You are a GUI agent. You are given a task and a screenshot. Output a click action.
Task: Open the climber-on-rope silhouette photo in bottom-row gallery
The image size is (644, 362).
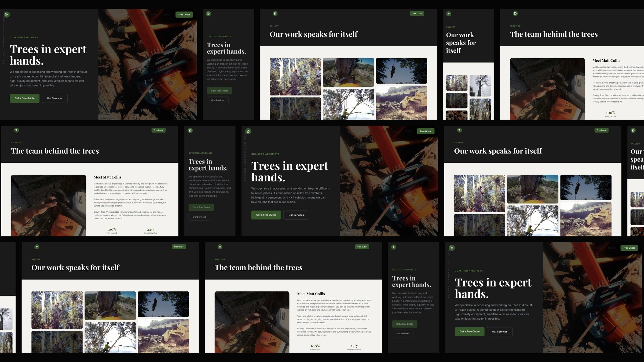point(163,304)
